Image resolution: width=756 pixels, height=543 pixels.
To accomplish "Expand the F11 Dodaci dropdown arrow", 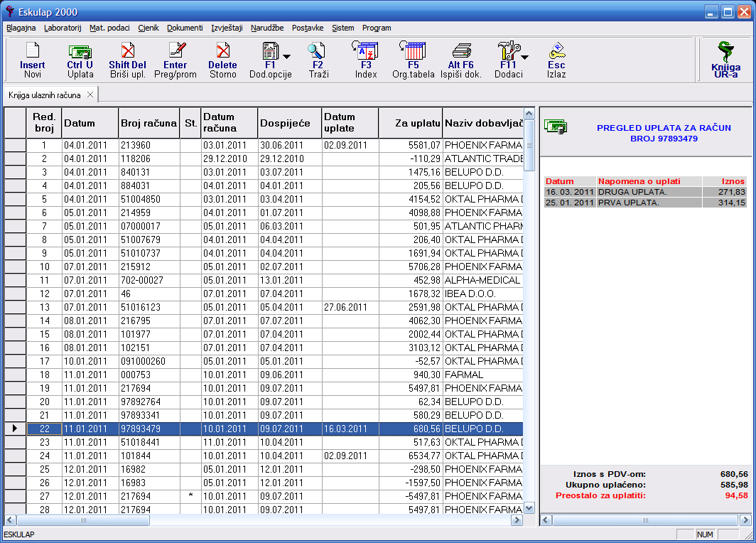I will (524, 57).
